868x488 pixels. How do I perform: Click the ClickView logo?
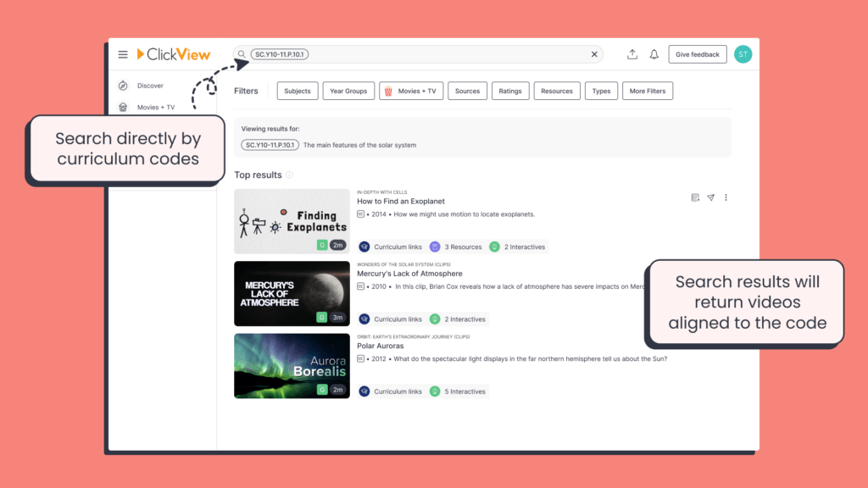(174, 53)
